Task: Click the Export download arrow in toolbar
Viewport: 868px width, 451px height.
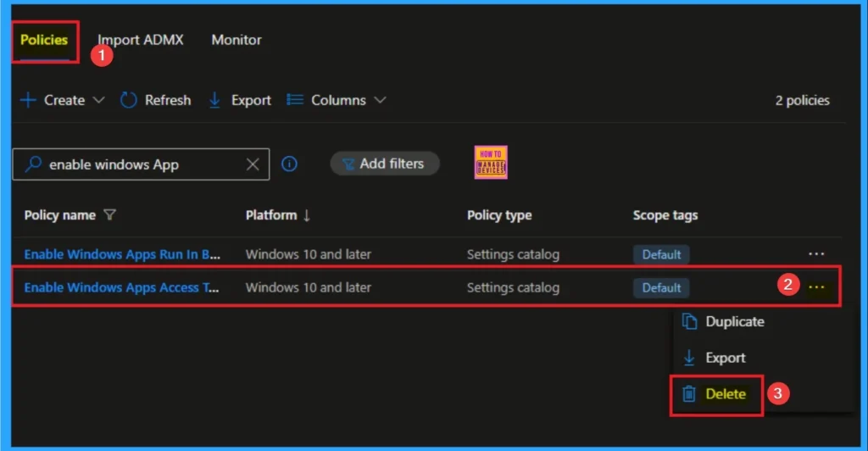Action: [x=214, y=100]
